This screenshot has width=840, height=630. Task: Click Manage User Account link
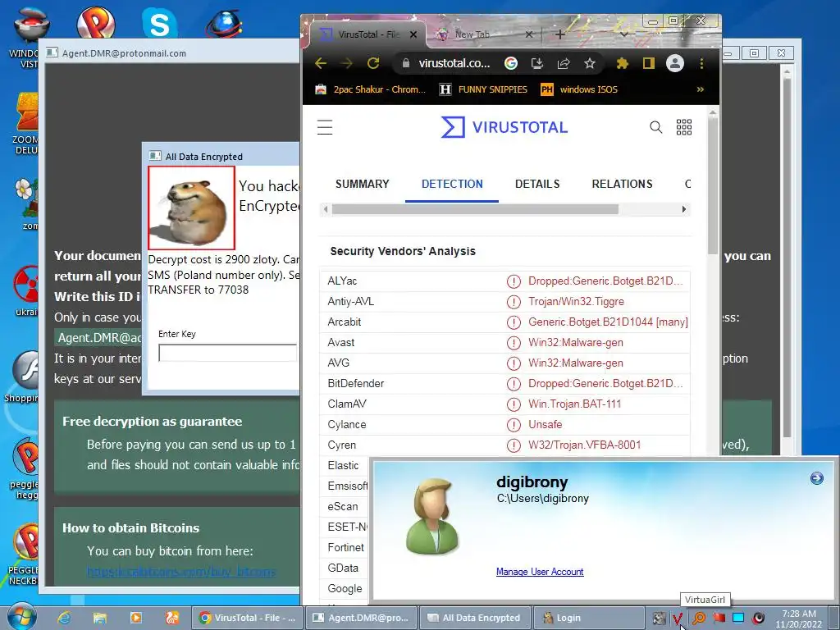pyautogui.click(x=540, y=572)
